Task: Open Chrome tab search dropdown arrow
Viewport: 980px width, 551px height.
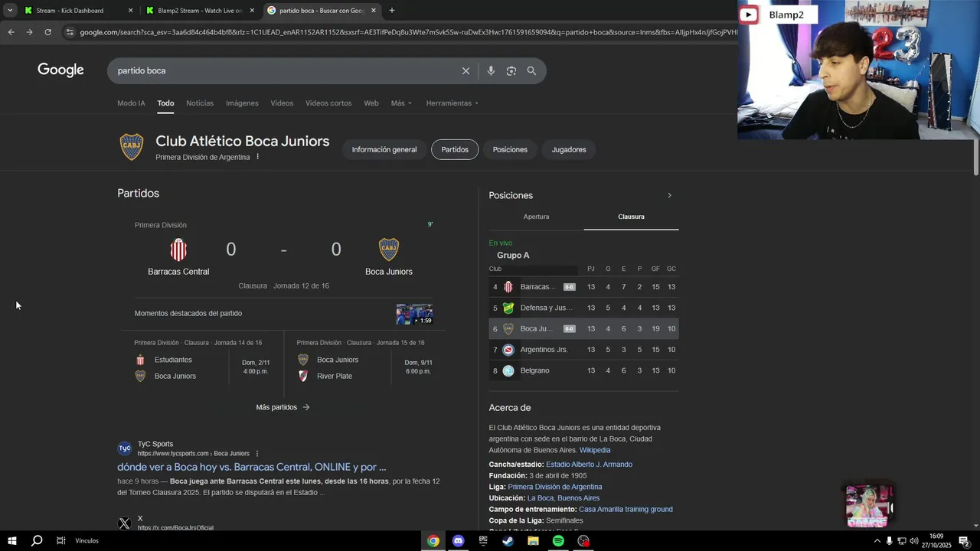Action: (10, 11)
